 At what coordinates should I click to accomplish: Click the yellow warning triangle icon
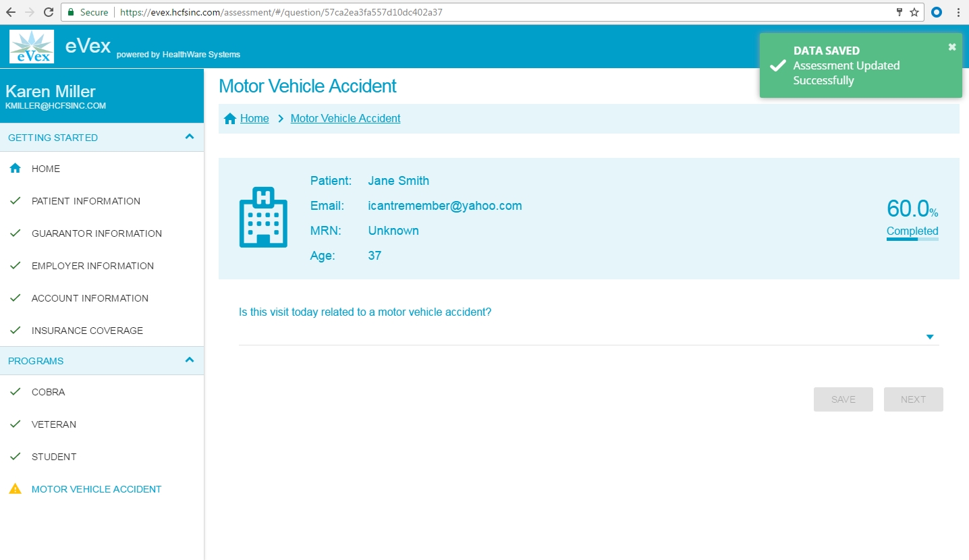15,489
